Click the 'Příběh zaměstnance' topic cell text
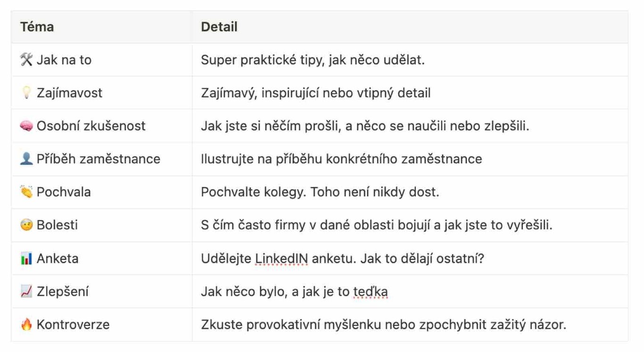644x352 pixels. click(x=99, y=159)
